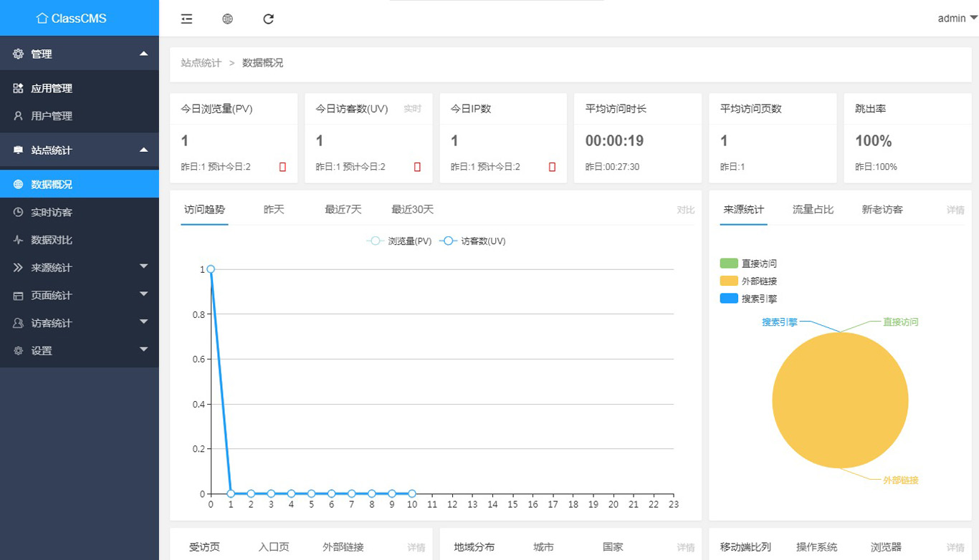This screenshot has height=560, width=979.
Task: Open the website globe icon in top bar
Action: [227, 19]
